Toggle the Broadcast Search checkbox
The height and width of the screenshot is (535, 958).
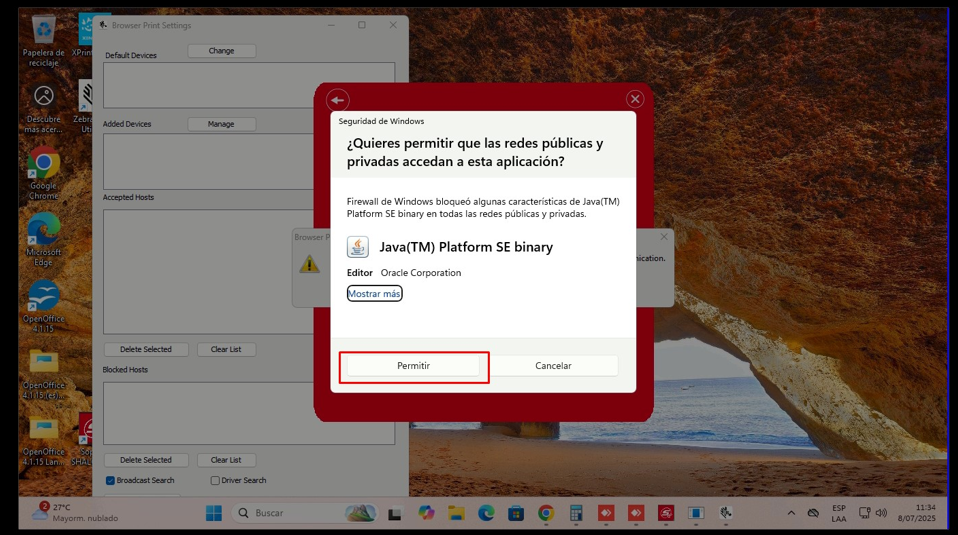pyautogui.click(x=111, y=480)
